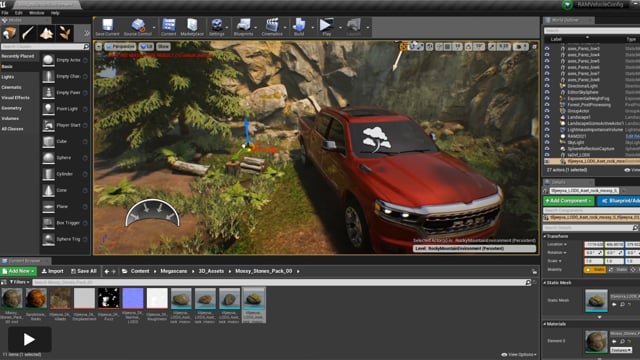Click the Add Component button
The height and width of the screenshot is (360, 640).
click(569, 201)
